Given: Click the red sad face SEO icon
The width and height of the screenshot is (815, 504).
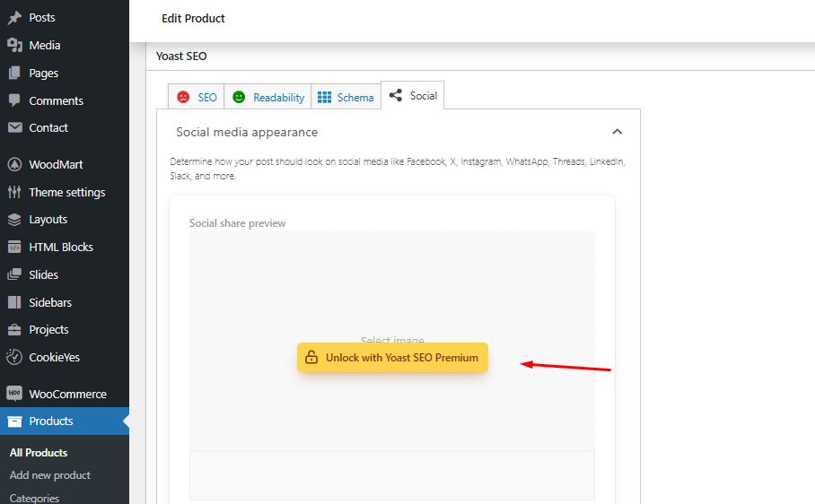Looking at the screenshot, I should (183, 97).
